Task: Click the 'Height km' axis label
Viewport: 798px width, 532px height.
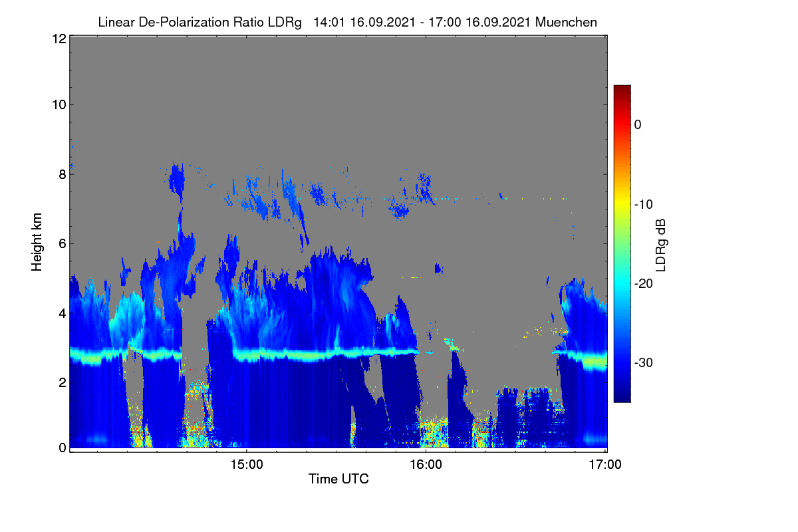Action: [37, 241]
